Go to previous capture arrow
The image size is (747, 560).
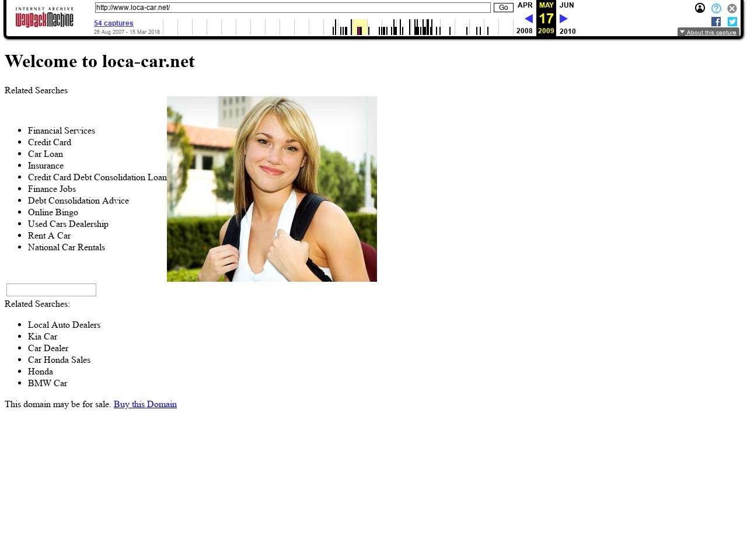(529, 19)
